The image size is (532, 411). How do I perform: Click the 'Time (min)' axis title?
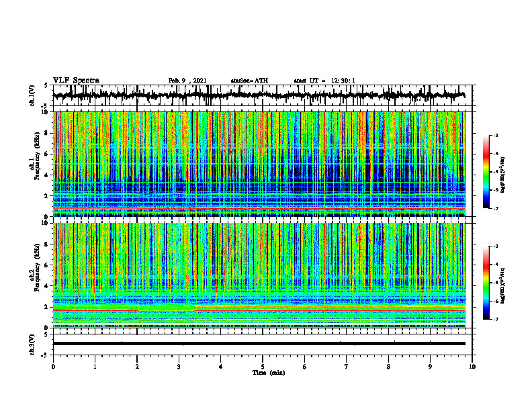point(269,373)
